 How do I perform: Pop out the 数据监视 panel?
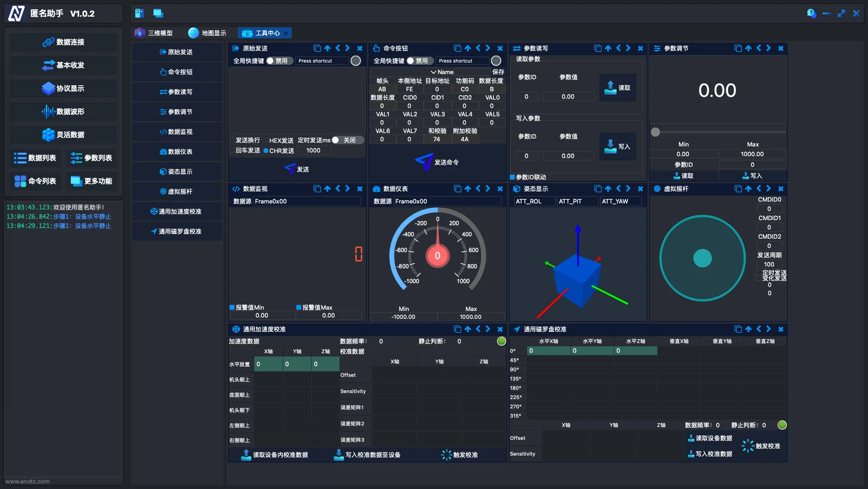coord(317,189)
